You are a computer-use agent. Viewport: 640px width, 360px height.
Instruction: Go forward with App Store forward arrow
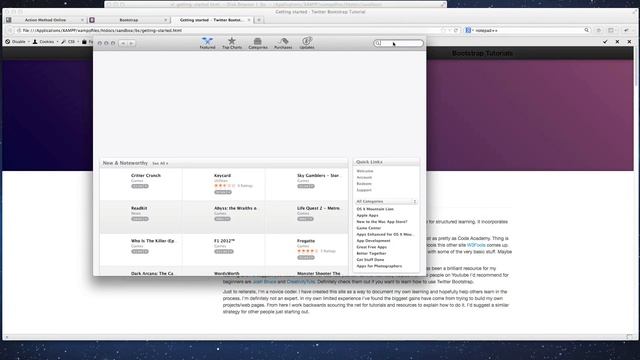(131, 43)
